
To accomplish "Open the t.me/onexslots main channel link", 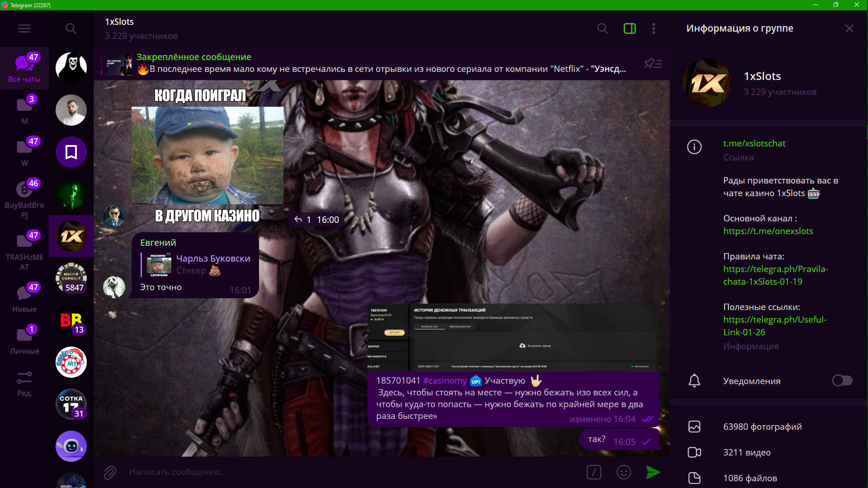I will point(768,231).
